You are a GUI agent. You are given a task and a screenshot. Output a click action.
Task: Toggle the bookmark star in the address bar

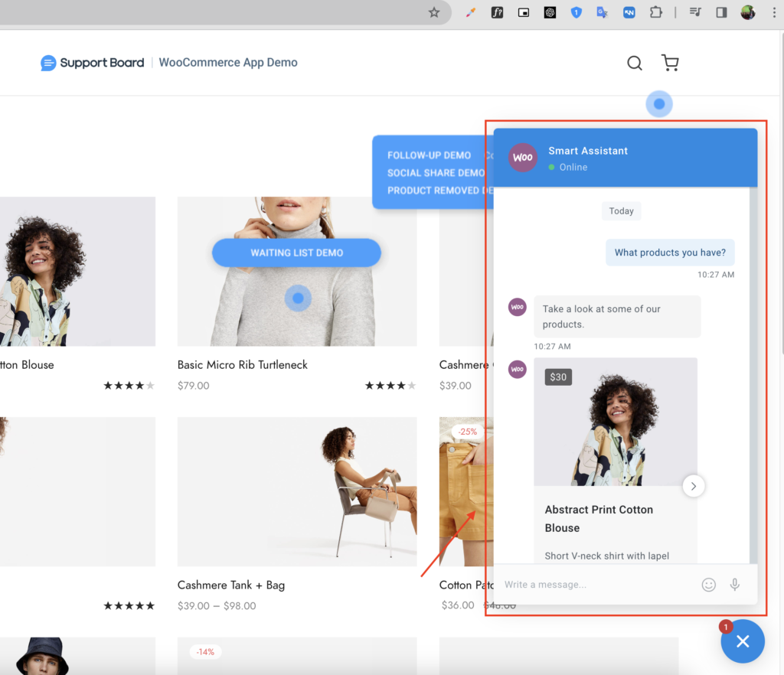(434, 12)
